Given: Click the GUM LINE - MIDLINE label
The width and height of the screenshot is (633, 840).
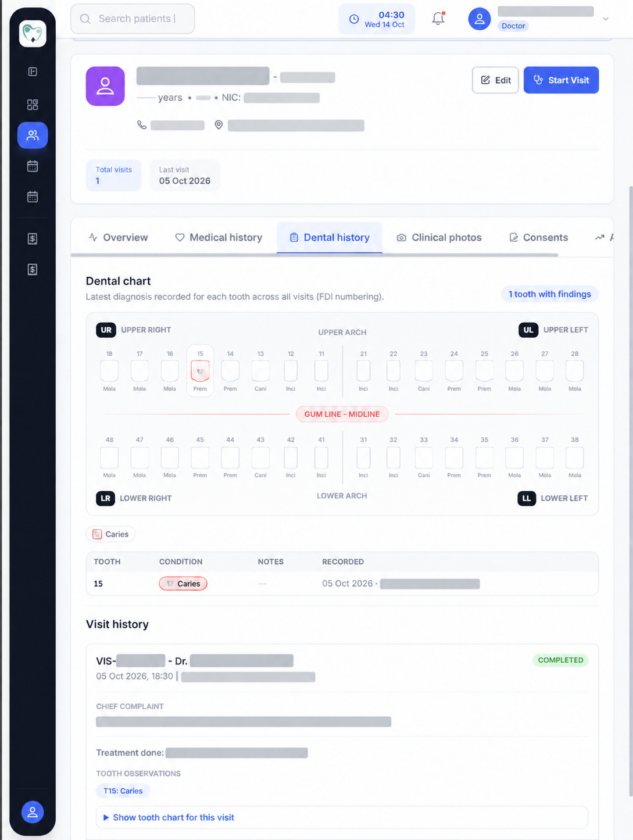Looking at the screenshot, I should point(342,414).
